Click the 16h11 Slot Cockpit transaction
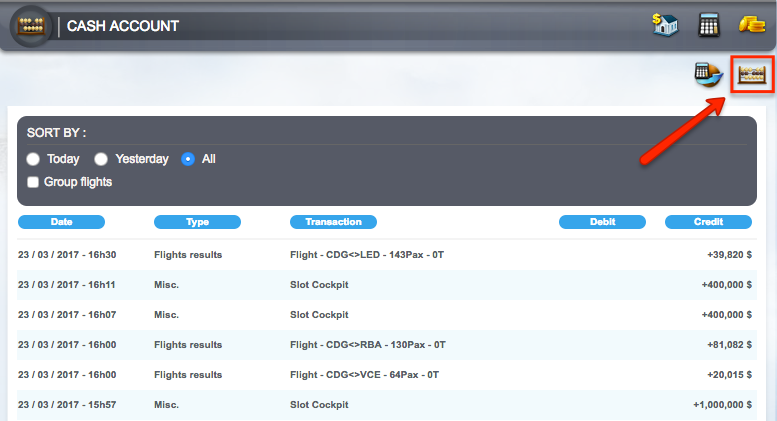The image size is (777, 421). click(319, 285)
